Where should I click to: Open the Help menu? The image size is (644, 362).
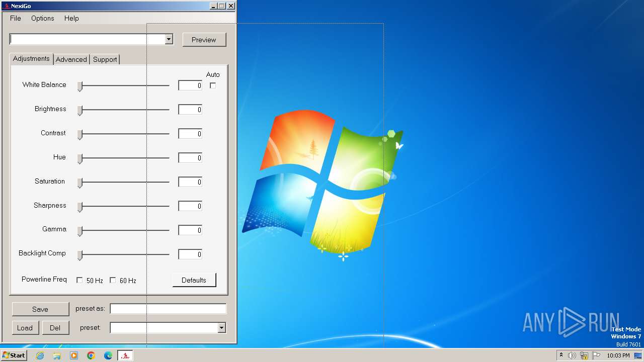[71, 18]
